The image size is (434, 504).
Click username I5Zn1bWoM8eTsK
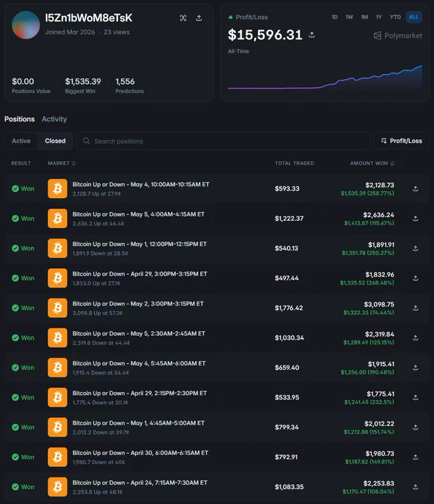88,18
